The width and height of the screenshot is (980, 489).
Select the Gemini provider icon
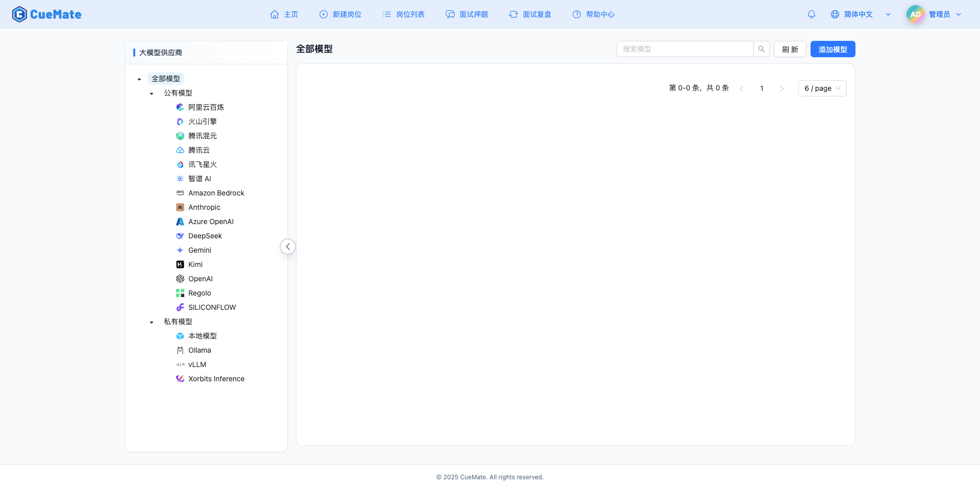pyautogui.click(x=180, y=250)
